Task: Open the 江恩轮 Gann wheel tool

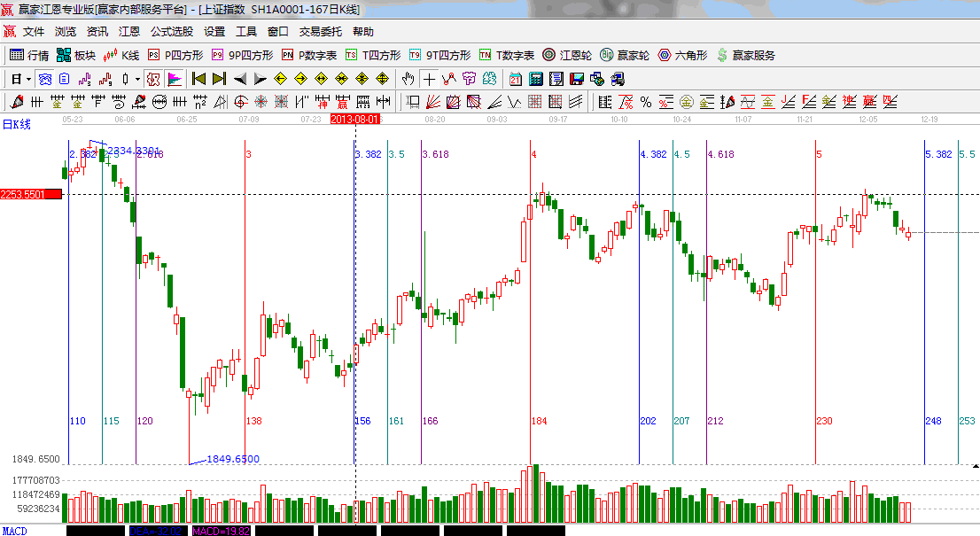Action: point(566,55)
